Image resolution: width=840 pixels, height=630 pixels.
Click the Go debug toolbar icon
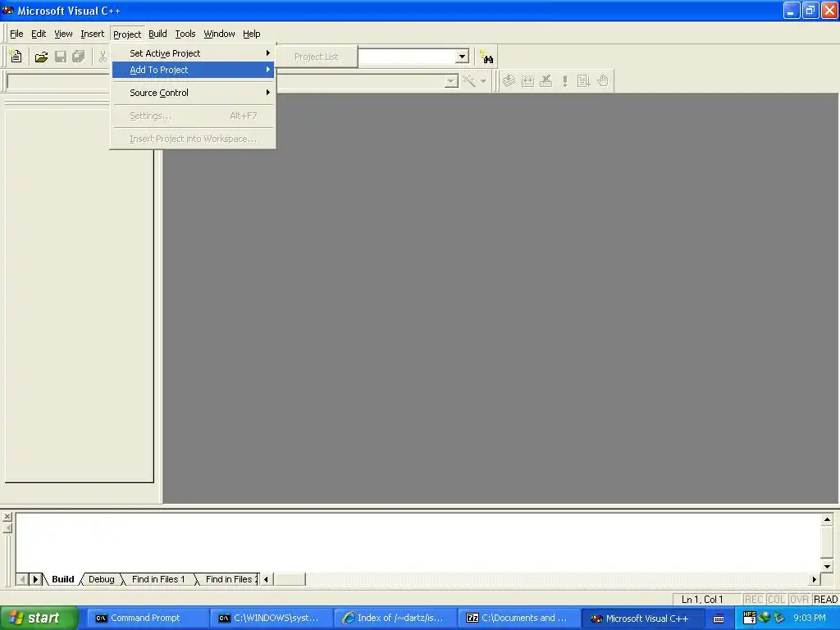click(x=583, y=81)
